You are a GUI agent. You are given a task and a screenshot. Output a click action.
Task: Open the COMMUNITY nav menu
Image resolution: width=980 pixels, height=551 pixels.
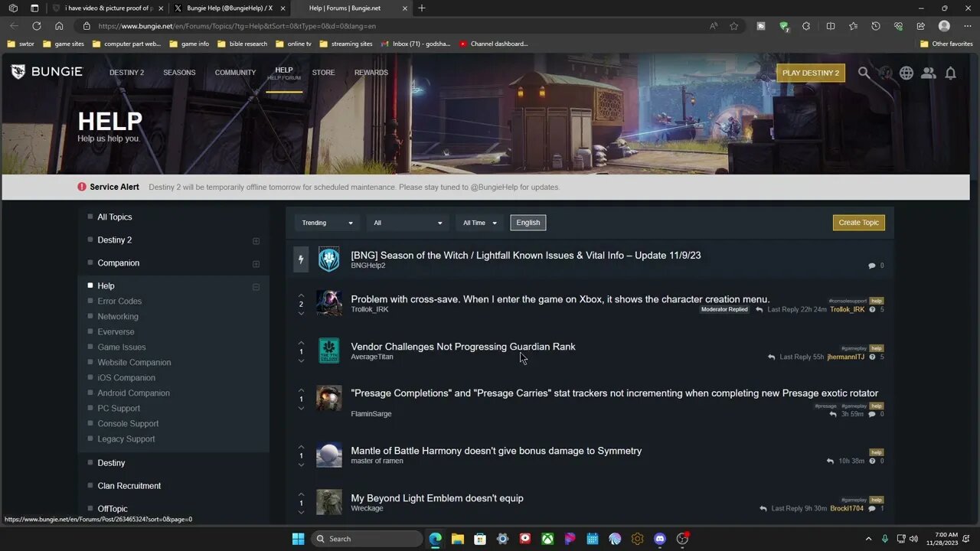coord(235,73)
